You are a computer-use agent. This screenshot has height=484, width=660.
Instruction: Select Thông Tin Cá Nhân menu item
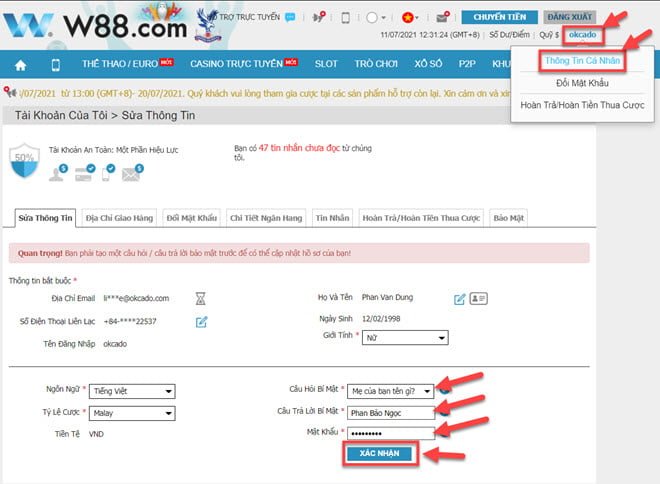tap(582, 61)
